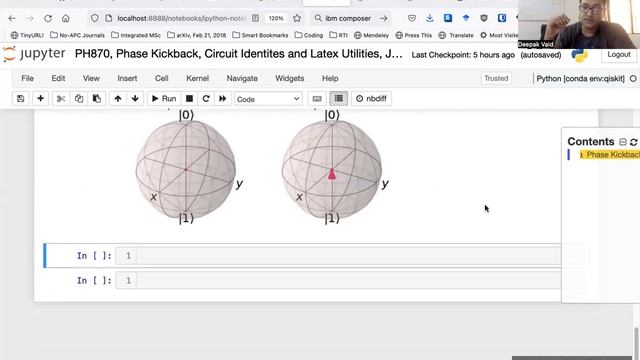The width and height of the screenshot is (640, 360).
Task: Open the RTI bookmark folder
Action: pos(338,35)
